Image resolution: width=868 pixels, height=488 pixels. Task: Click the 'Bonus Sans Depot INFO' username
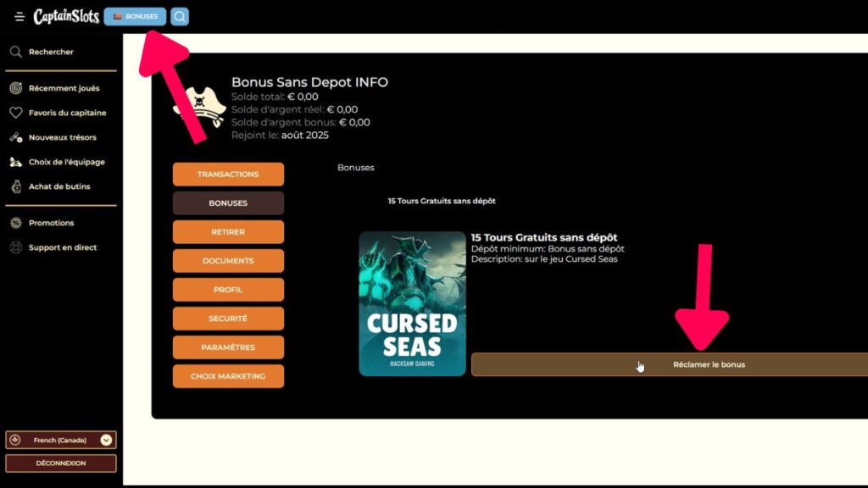tap(310, 82)
